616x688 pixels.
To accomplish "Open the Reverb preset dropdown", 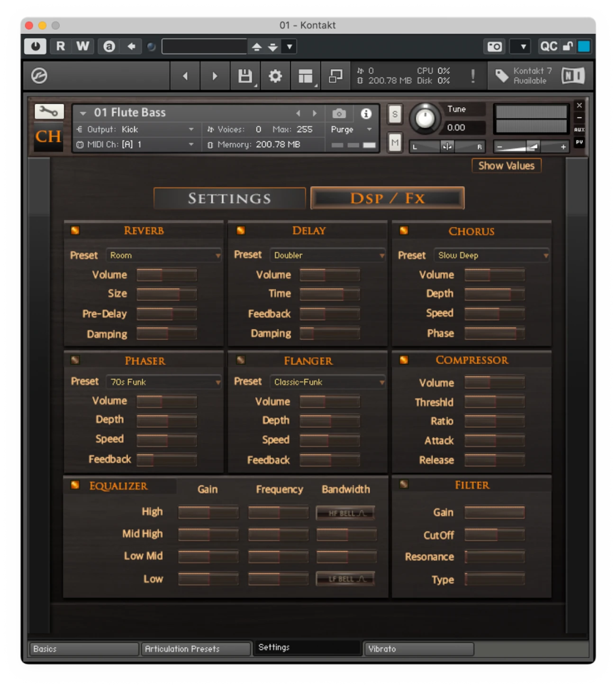I will [163, 255].
